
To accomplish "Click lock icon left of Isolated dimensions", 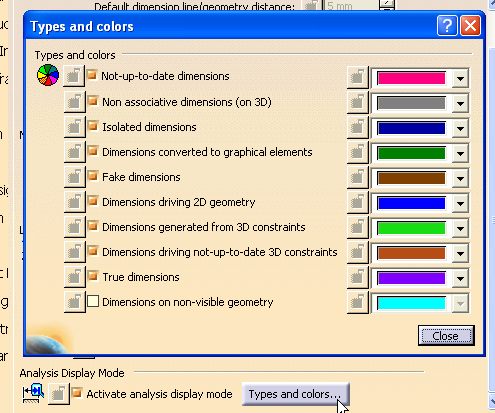I will click(74, 127).
